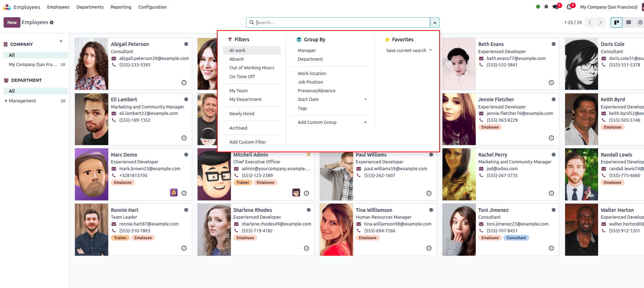644x288 pixels.
Task: Toggle Out of Working Hours filter
Action: coord(252,68)
